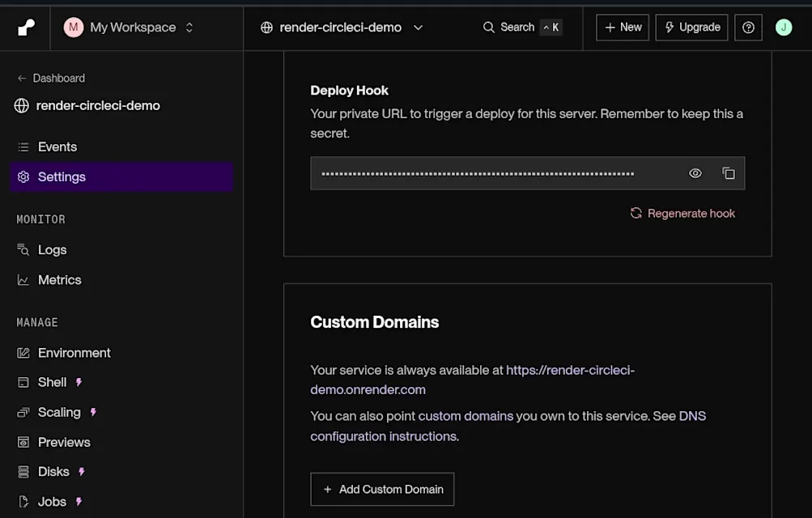Image resolution: width=812 pixels, height=518 pixels.
Task: Select Settings in the sidebar
Action: point(62,176)
